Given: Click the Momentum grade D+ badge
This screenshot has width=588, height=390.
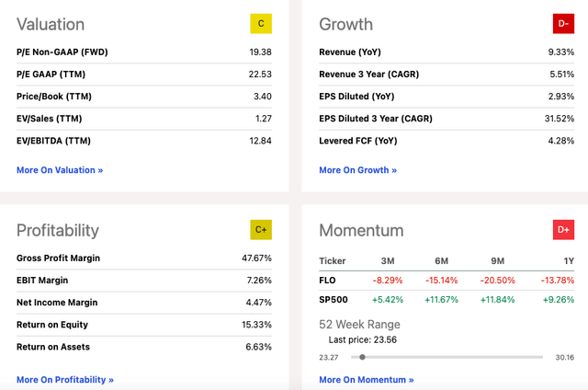Looking at the screenshot, I should point(563,229).
